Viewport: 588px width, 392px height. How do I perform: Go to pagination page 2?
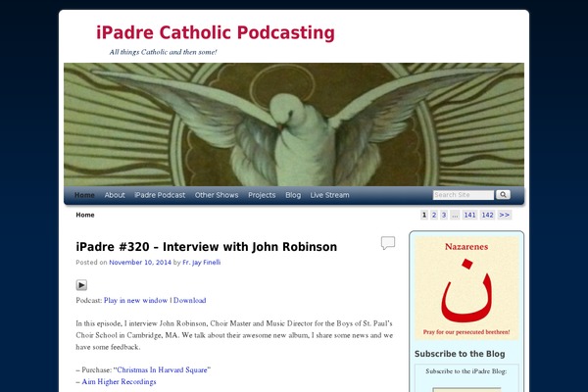click(434, 215)
